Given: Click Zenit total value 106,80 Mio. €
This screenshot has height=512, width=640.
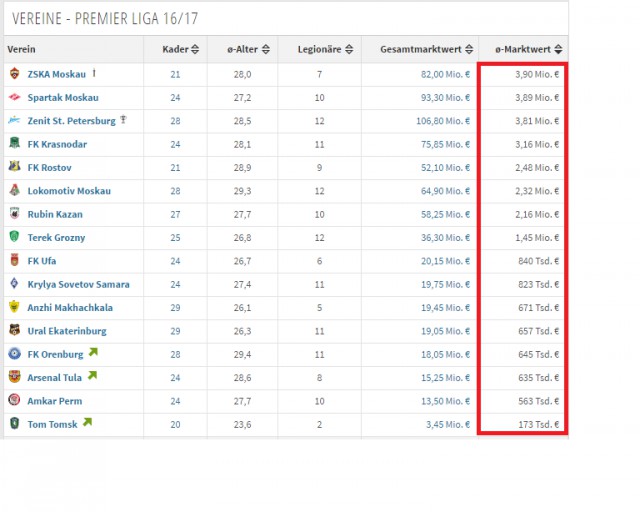Looking at the screenshot, I should [x=443, y=121].
